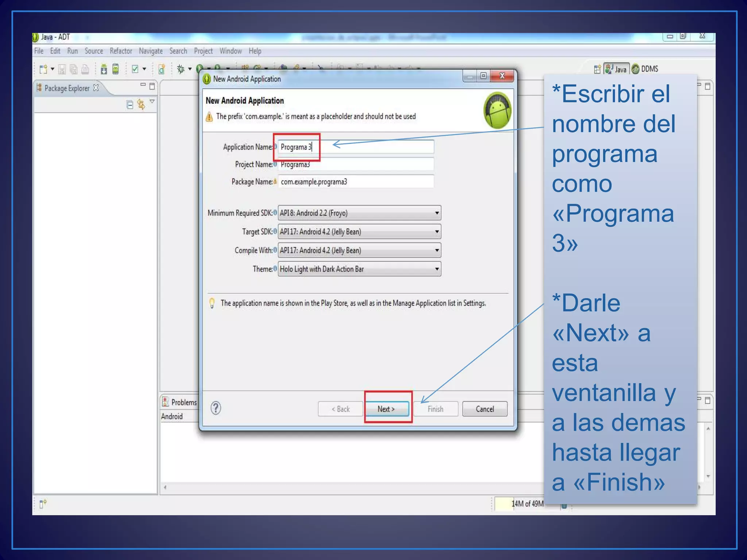Close the Package Explorer view
This screenshot has height=560, width=747.
tap(96, 88)
